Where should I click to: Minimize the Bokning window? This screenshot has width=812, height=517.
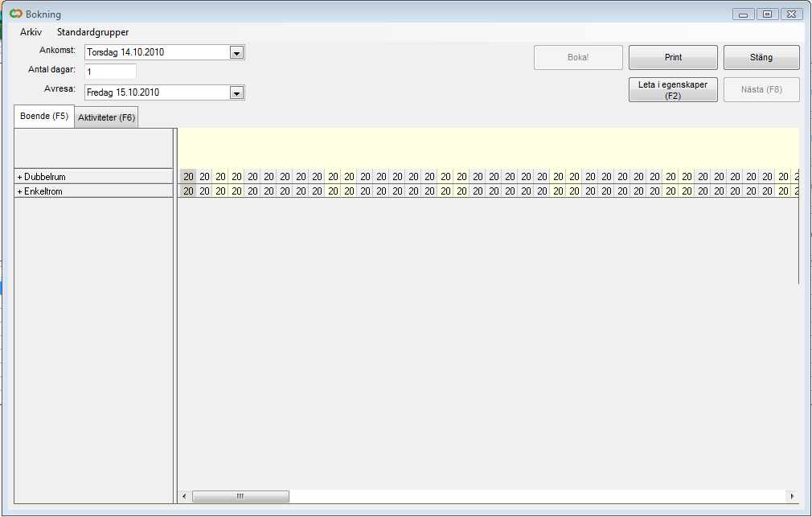[743, 14]
